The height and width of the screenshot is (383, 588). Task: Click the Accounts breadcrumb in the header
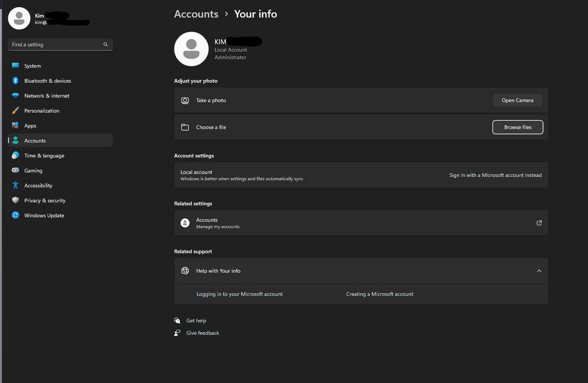tap(196, 14)
